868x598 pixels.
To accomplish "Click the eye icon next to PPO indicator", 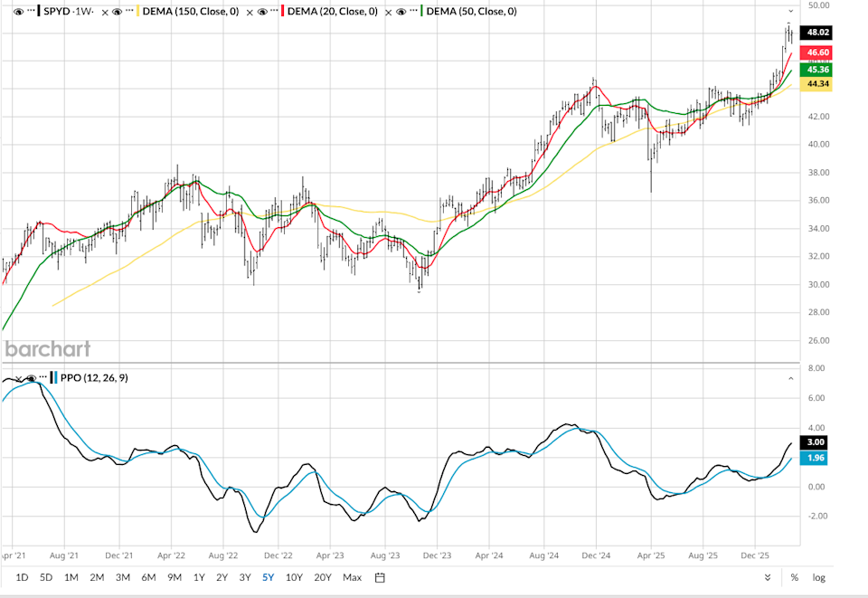I will (x=31, y=378).
